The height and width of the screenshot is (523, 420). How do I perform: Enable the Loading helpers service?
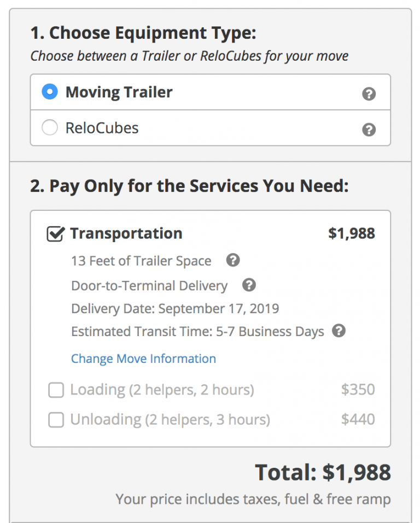[56, 390]
